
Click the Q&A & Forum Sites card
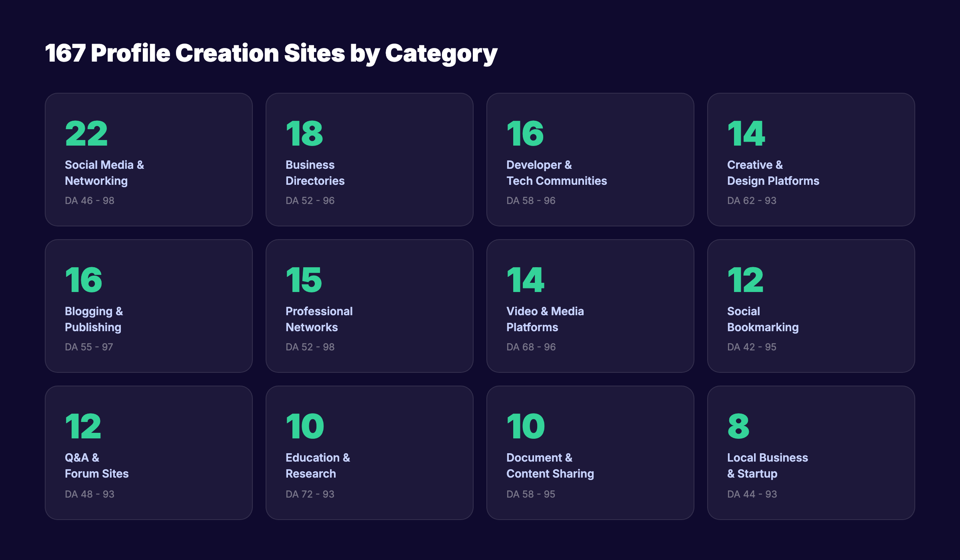click(x=149, y=452)
